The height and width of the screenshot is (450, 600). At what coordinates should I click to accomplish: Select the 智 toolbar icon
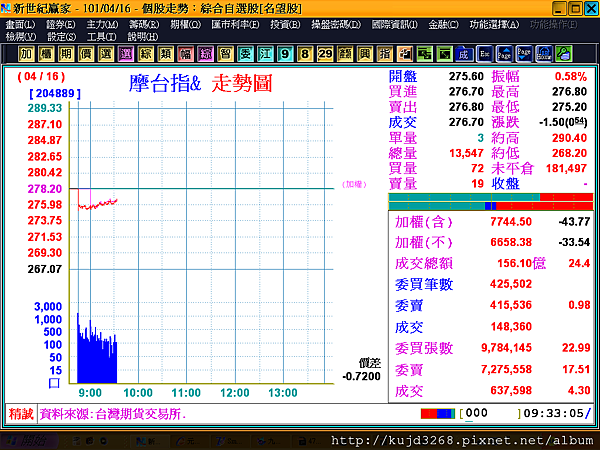(225, 54)
